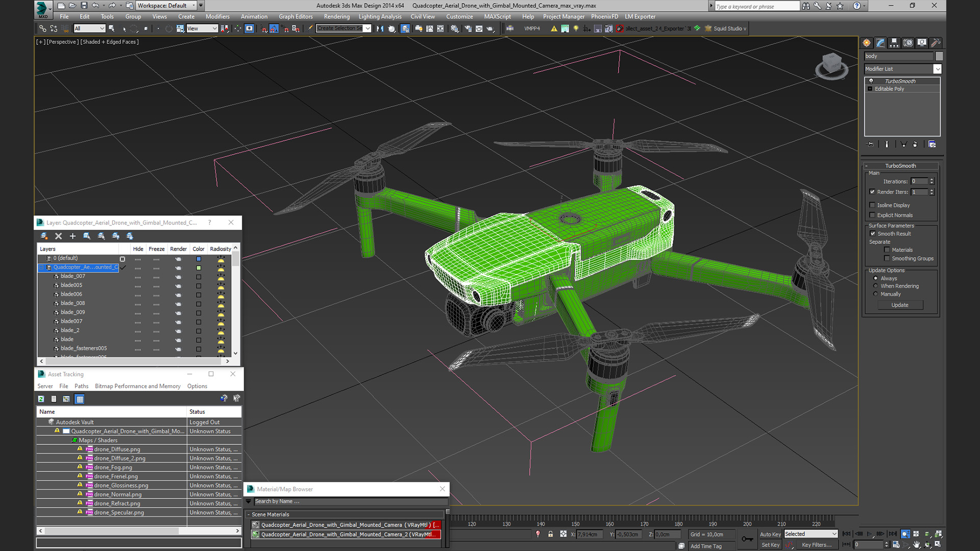
Task: Expand the Editable Poly plus sign
Action: (870, 89)
